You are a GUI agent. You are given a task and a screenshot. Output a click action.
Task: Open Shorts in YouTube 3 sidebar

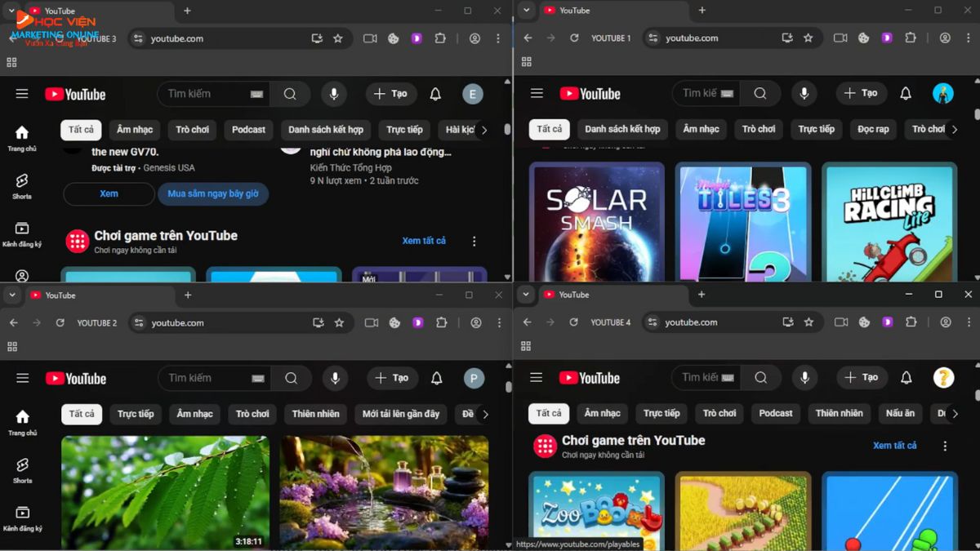coord(22,185)
